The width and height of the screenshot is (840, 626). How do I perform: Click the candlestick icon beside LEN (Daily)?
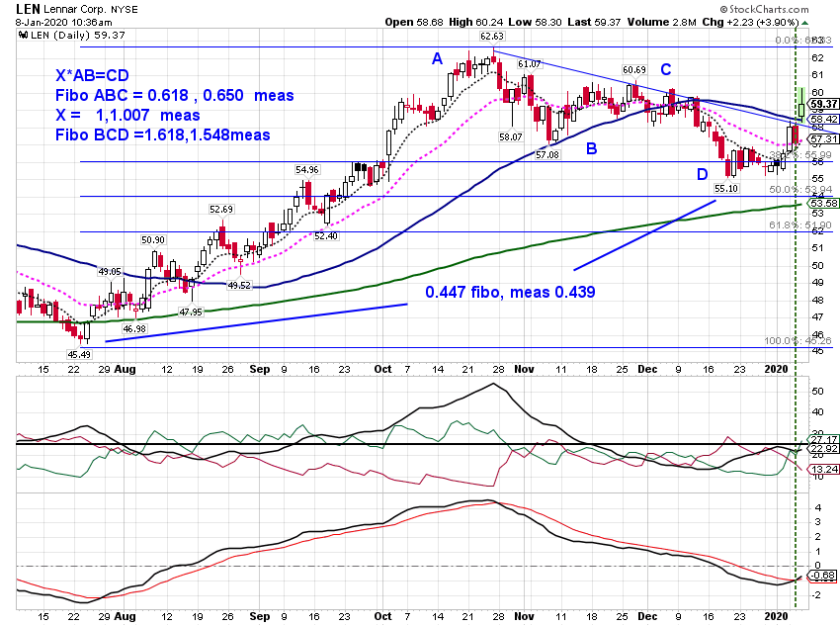pos(23,36)
